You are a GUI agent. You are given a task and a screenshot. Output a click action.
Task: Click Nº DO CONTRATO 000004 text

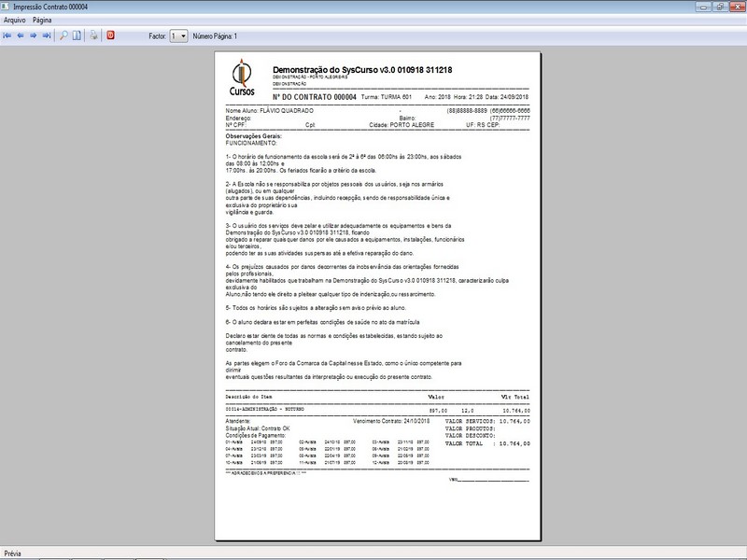pyautogui.click(x=315, y=97)
